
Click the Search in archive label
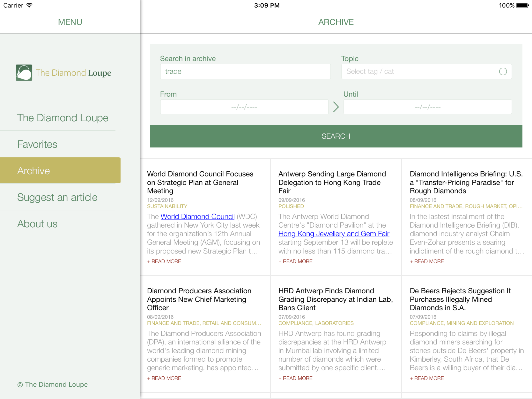point(188,58)
